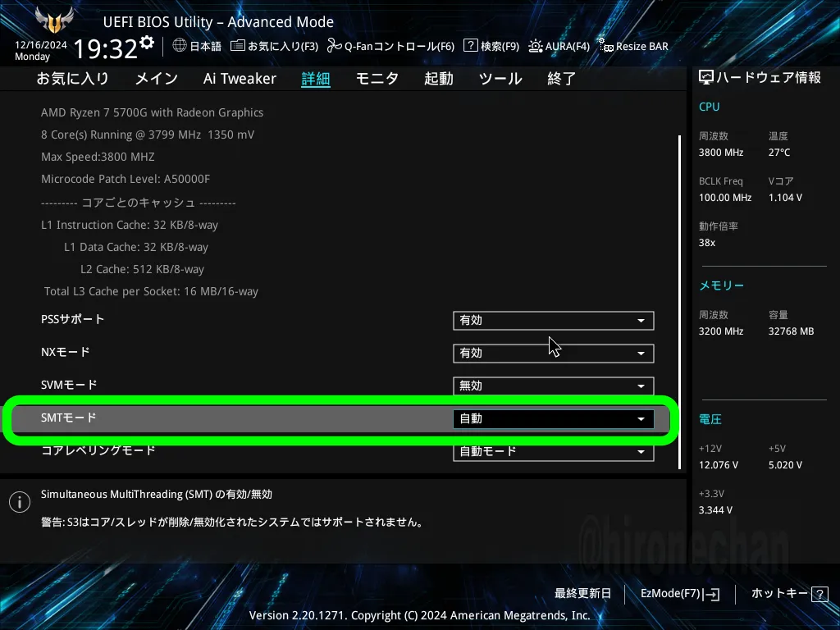The width and height of the screenshot is (840, 630).
Task: Open the SVMモード dropdown
Action: [x=554, y=386]
